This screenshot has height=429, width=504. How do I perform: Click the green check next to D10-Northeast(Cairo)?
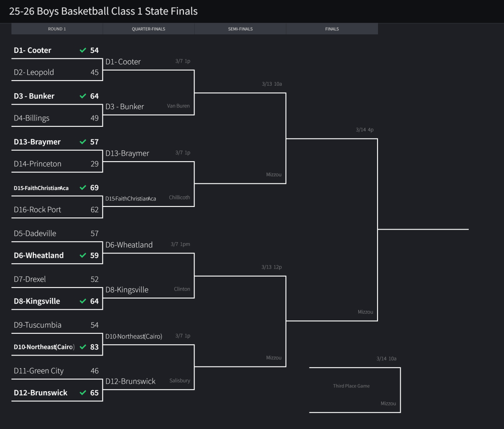point(83,347)
